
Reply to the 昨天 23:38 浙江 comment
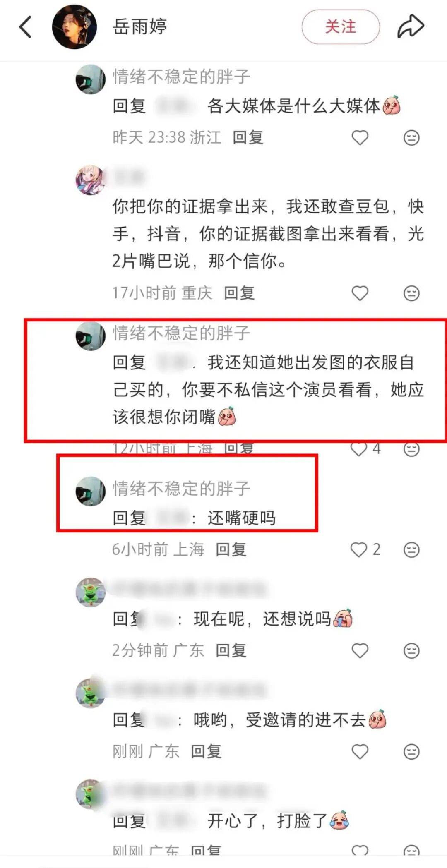pos(248,137)
